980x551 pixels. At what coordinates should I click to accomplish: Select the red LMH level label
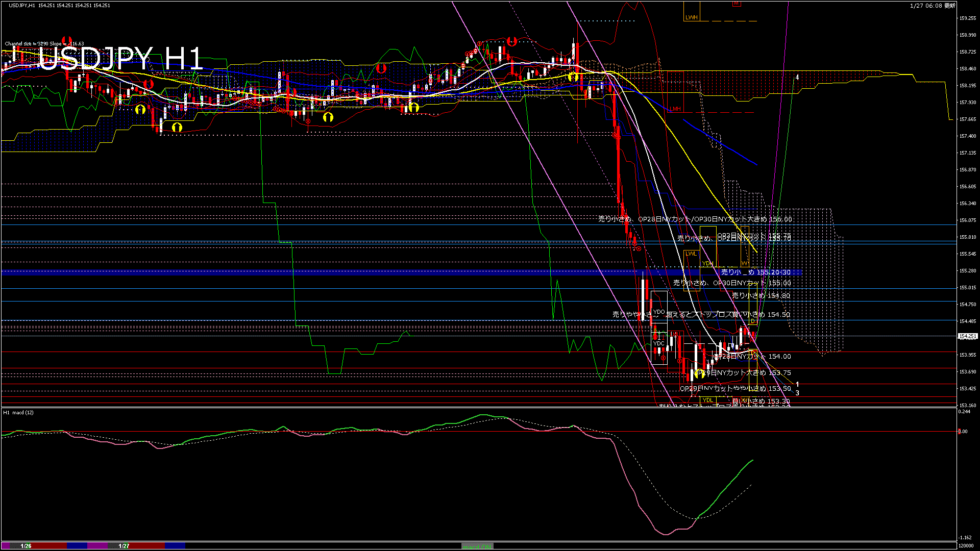pyautogui.click(x=675, y=109)
